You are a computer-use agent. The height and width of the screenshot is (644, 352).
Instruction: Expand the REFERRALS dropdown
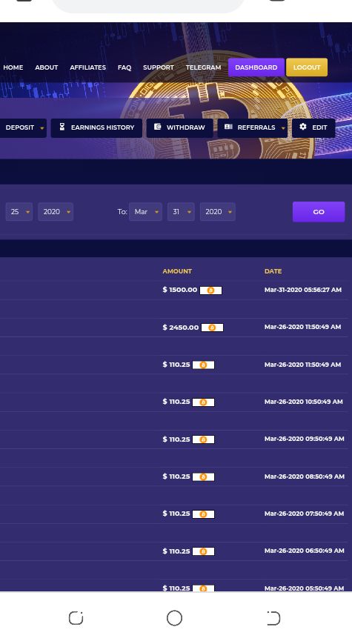[x=253, y=127]
